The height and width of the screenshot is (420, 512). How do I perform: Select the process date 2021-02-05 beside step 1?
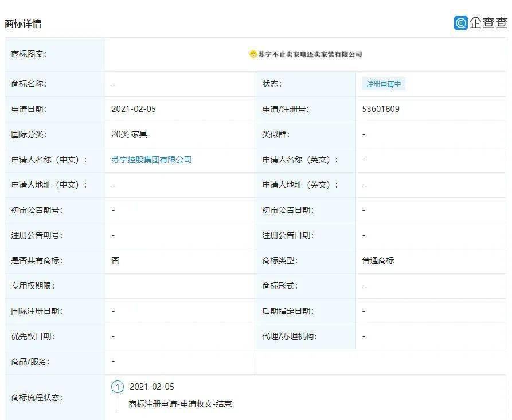tap(152, 387)
